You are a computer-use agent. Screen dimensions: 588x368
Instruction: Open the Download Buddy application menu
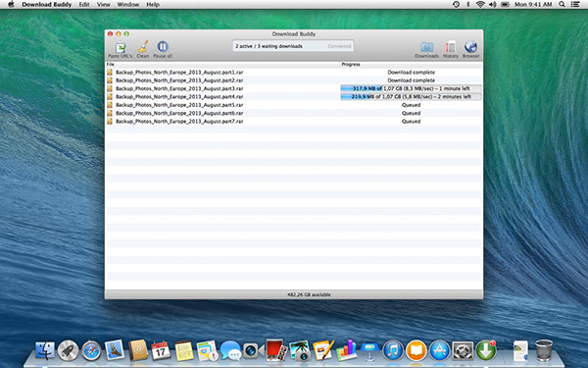click(46, 5)
